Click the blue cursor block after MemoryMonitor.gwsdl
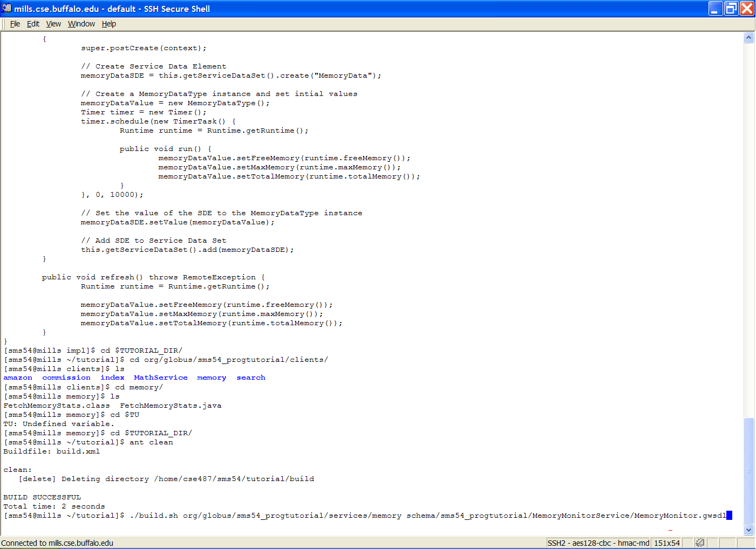Image resolution: width=756 pixels, height=549 pixels. pyautogui.click(x=729, y=516)
